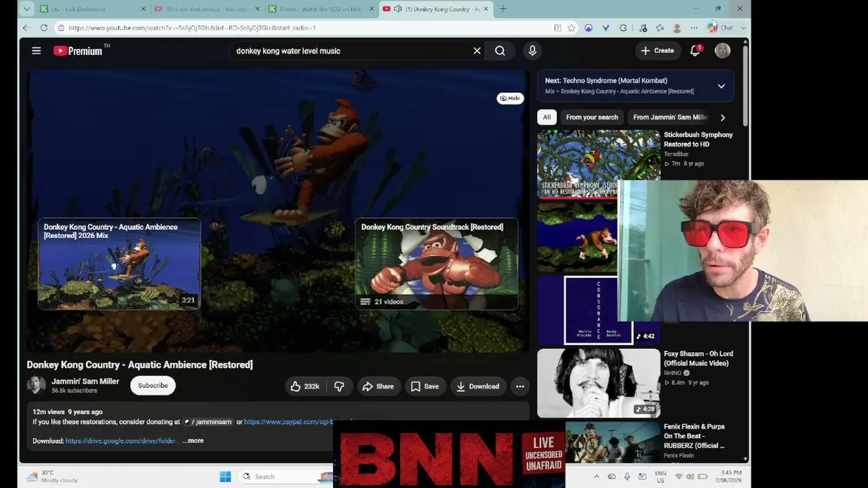This screenshot has width=868, height=488.
Task: Open the jamminsam donation handle link
Action: point(208,422)
